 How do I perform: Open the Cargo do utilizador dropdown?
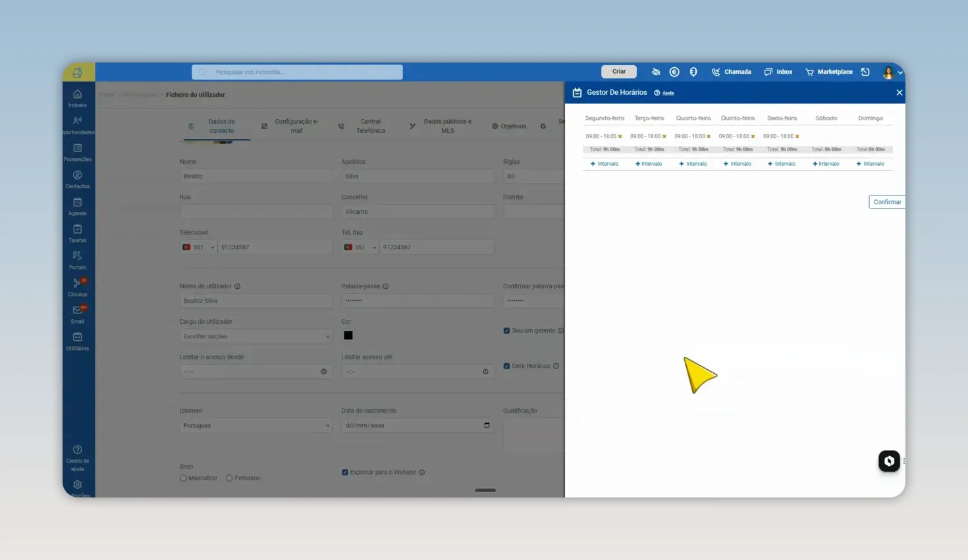255,336
